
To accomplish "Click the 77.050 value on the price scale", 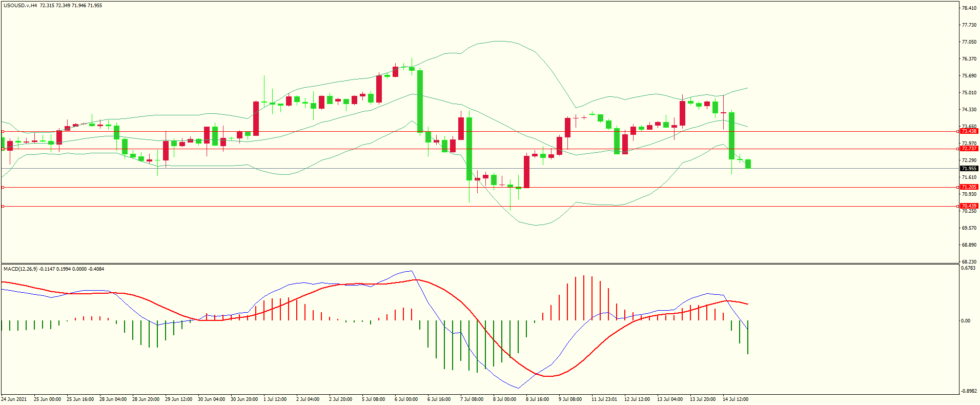I will [969, 42].
